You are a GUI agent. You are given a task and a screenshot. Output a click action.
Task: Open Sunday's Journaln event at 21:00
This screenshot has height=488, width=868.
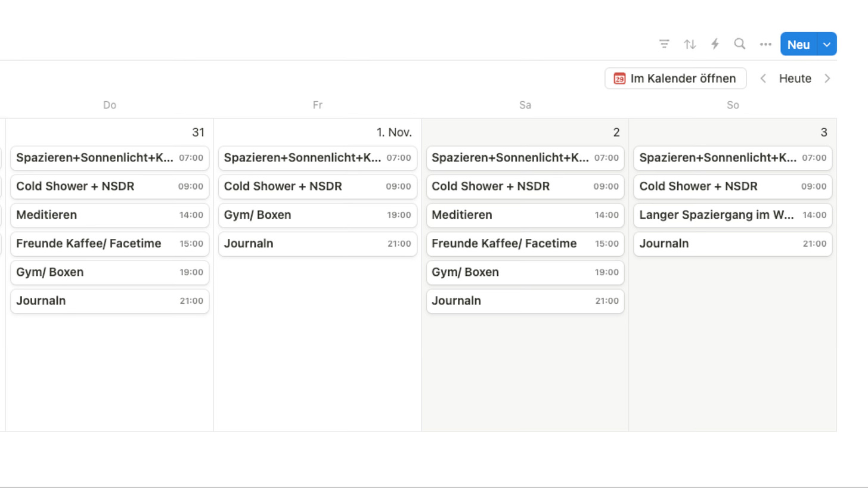(733, 244)
